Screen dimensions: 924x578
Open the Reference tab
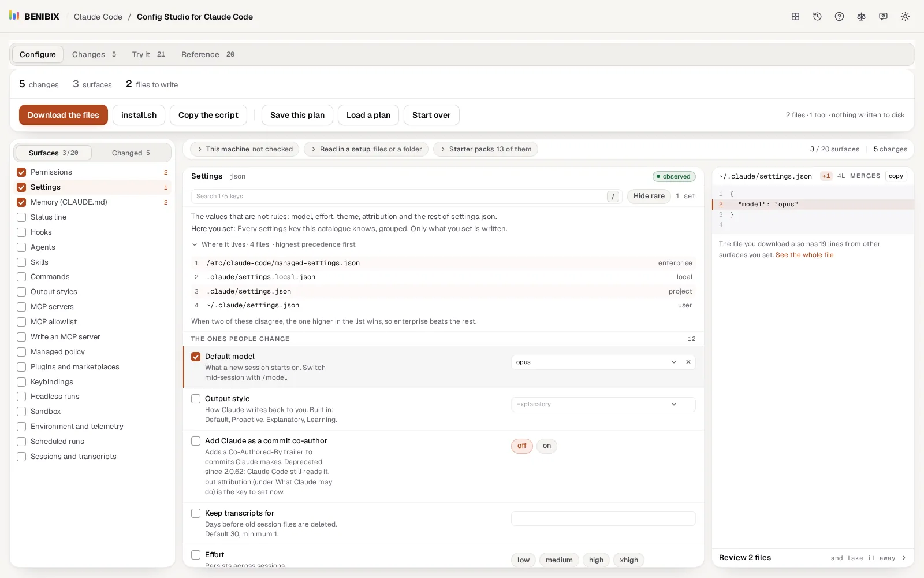[x=208, y=54]
